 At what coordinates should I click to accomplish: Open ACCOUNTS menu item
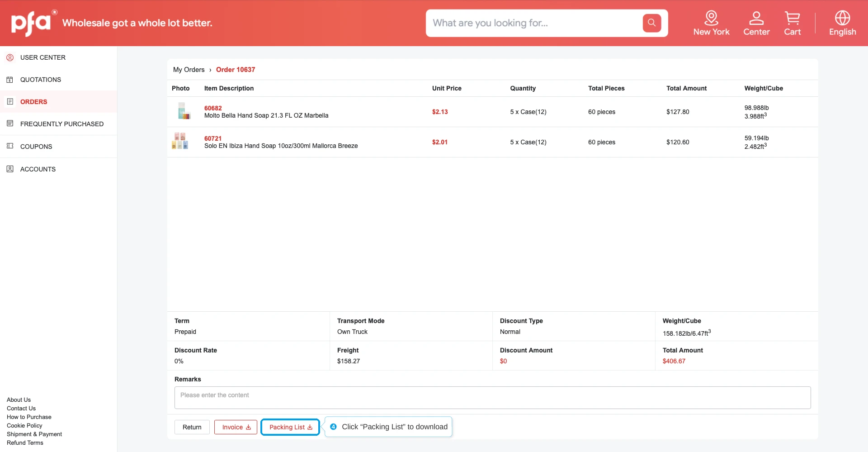tap(38, 169)
